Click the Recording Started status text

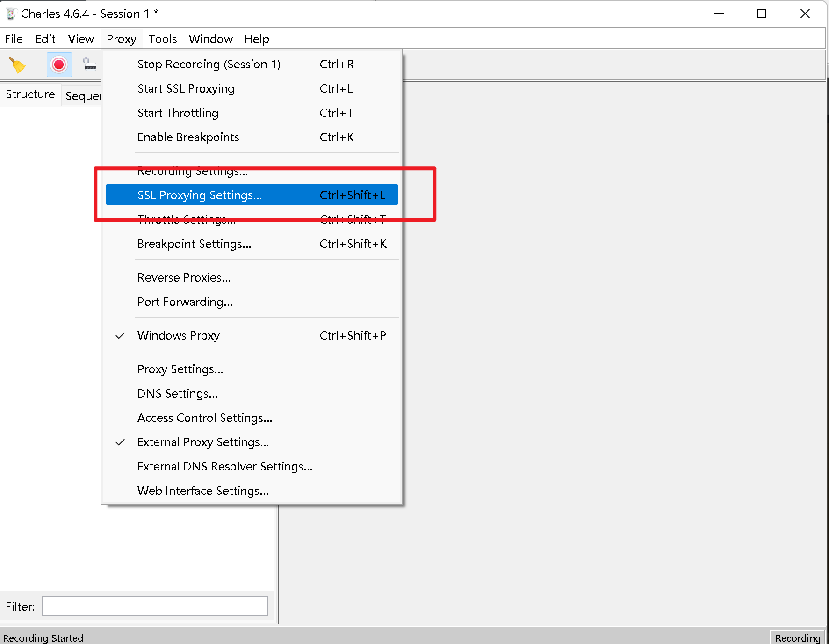point(43,638)
